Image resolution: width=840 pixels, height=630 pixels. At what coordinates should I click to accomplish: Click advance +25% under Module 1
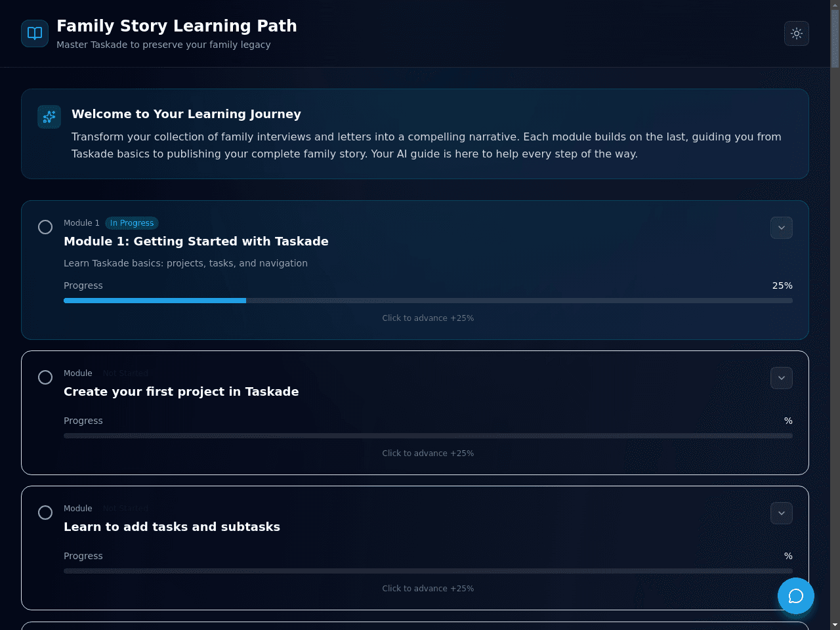click(428, 318)
